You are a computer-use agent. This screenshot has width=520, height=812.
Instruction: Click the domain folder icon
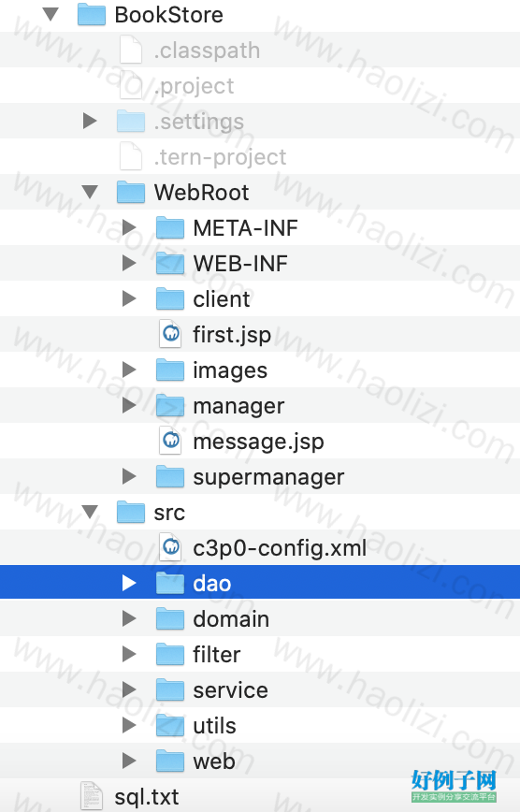coord(170,619)
